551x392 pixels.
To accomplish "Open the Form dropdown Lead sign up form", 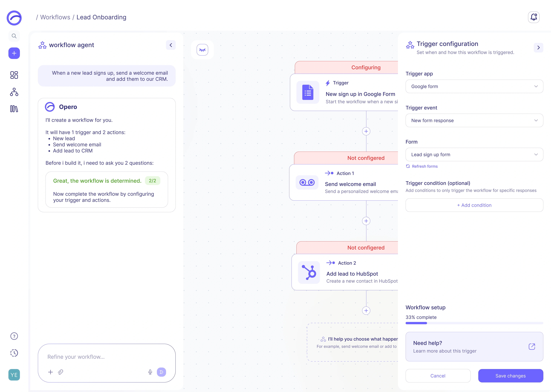I will [474, 154].
